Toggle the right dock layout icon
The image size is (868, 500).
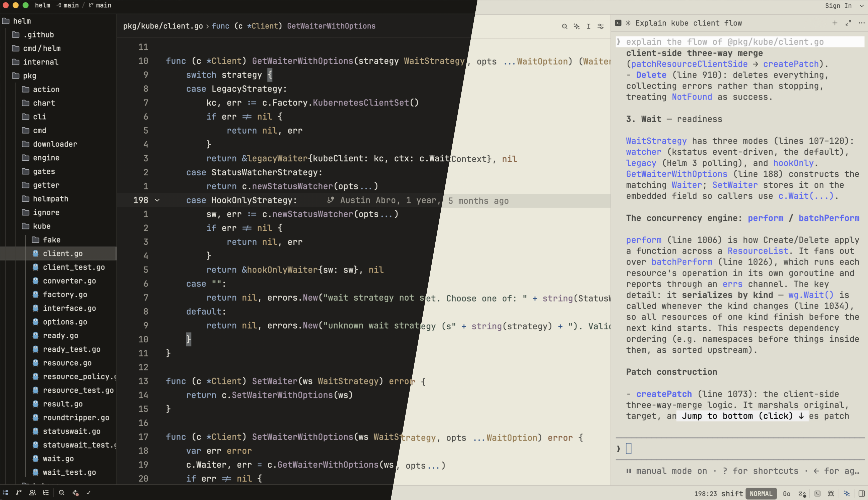click(x=861, y=493)
